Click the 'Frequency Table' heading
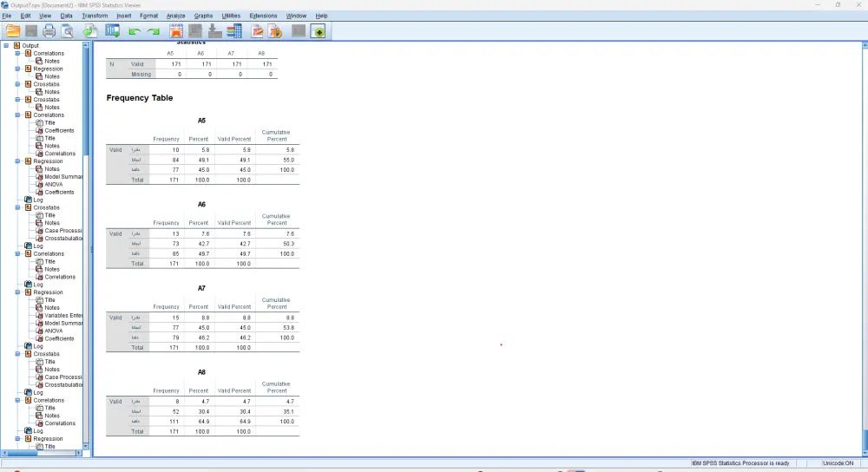The width and height of the screenshot is (868, 472). coord(140,98)
